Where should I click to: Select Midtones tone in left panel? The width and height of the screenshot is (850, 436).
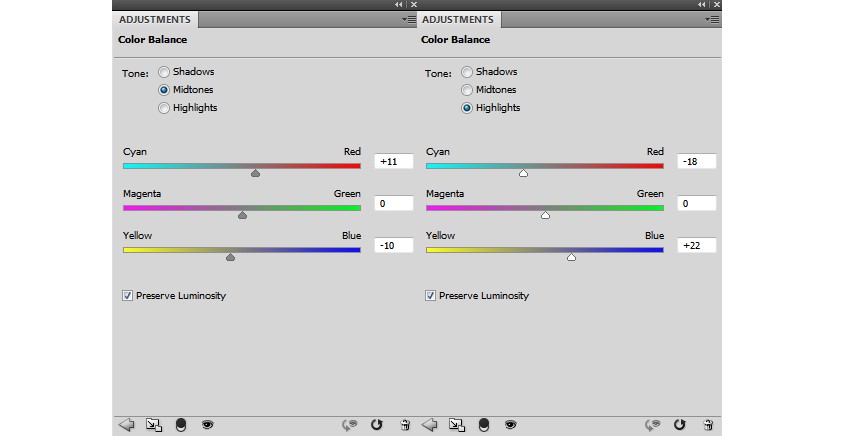click(164, 90)
